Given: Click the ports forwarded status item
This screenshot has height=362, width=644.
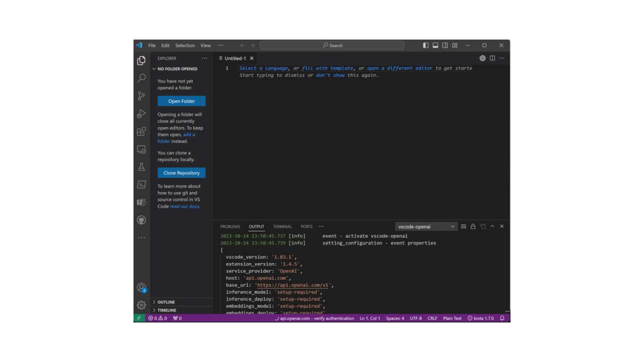Looking at the screenshot, I should pyautogui.click(x=177, y=318).
